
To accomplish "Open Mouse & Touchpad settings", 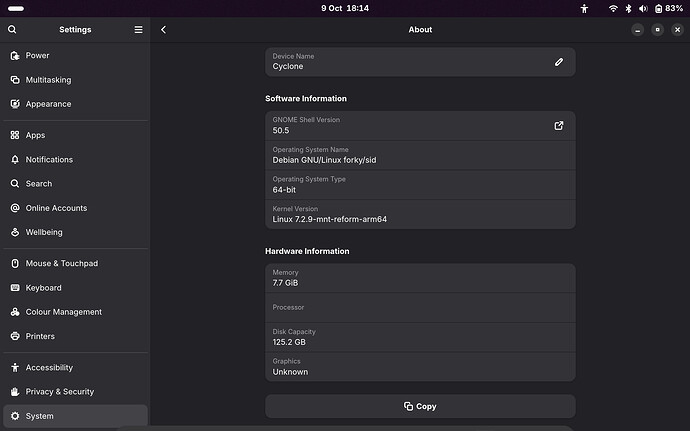I will click(75, 263).
